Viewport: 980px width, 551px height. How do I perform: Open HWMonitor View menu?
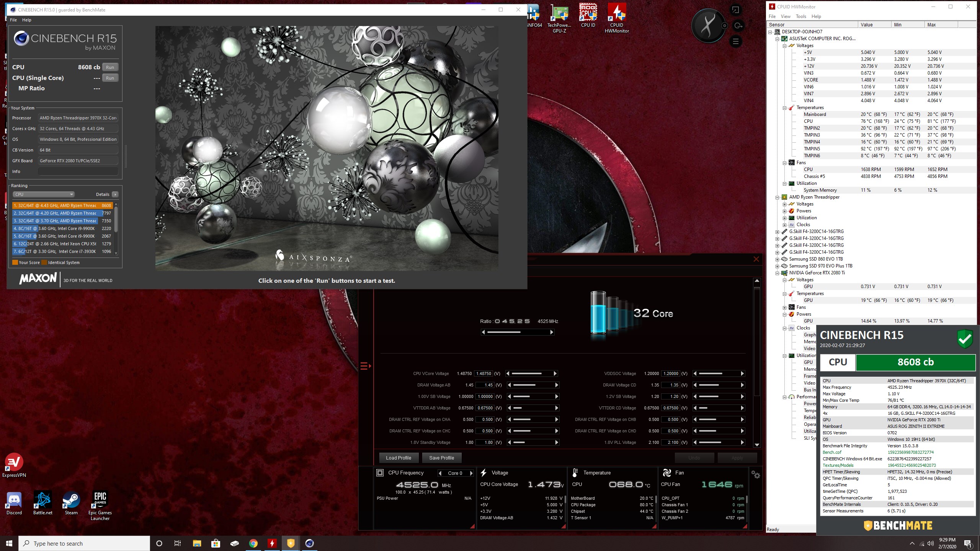(786, 16)
